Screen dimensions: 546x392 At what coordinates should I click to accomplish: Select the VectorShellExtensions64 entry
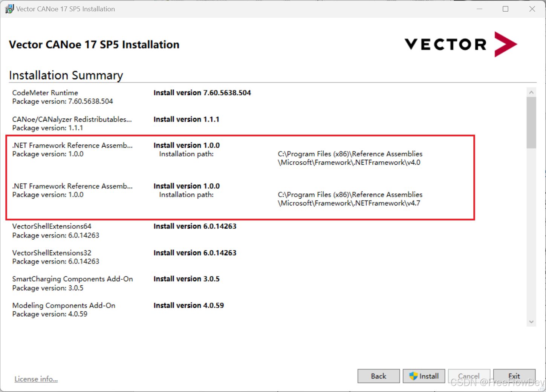52,227
